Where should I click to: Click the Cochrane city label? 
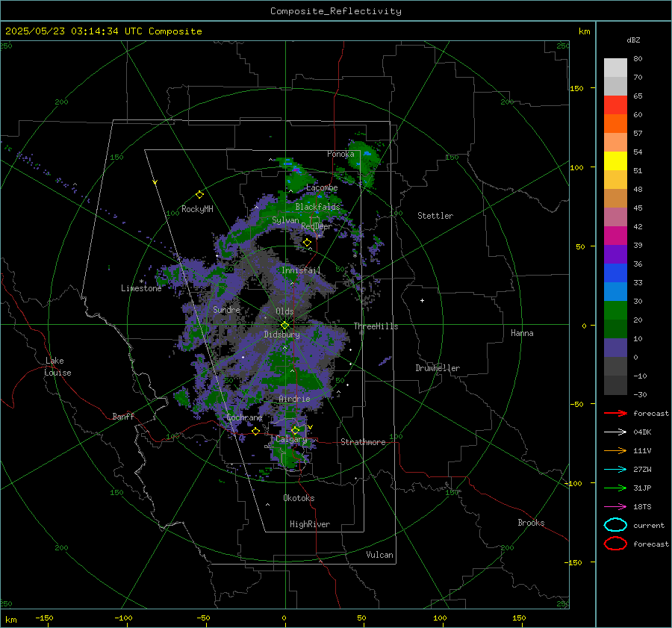[x=244, y=417]
